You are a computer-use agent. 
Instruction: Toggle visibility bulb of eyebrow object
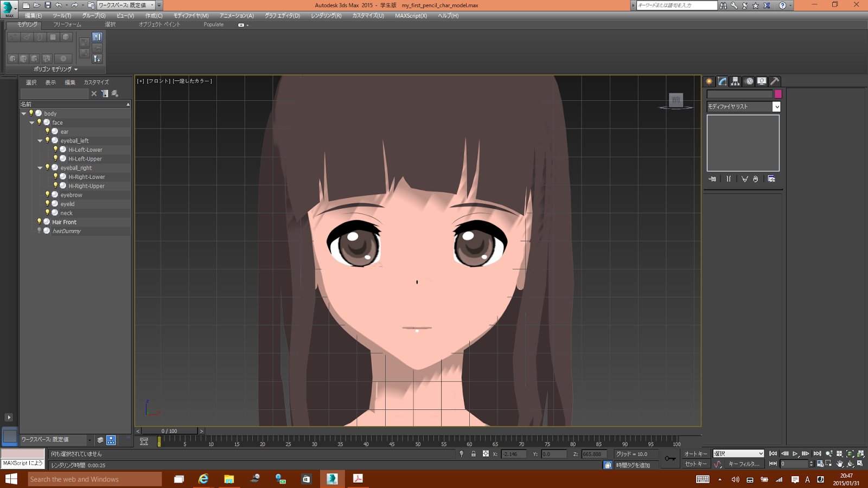(47, 195)
